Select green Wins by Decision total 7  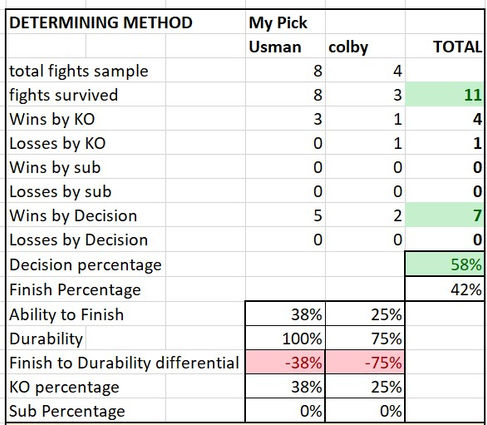pos(445,215)
